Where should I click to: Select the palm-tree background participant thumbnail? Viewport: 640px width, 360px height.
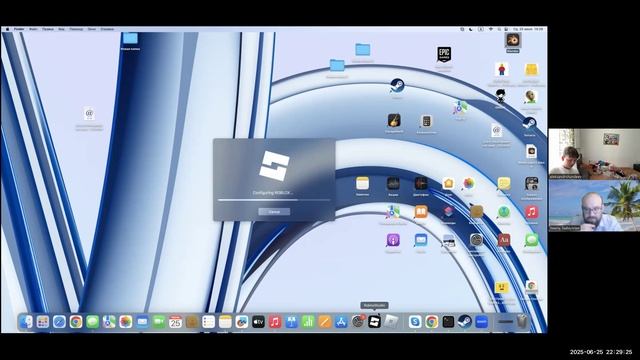point(594,206)
